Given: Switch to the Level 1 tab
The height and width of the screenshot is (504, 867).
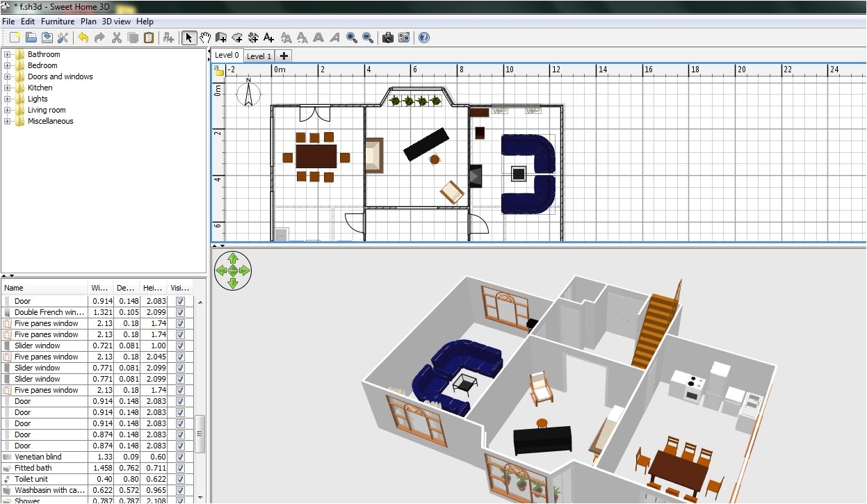Looking at the screenshot, I should pos(259,56).
